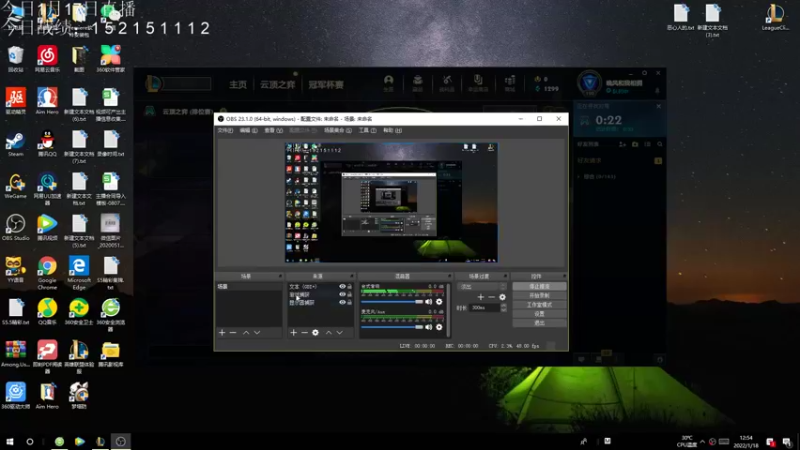This screenshot has width=800, height=450.
Task: Move scene up in Scenes panel
Action: click(246, 333)
